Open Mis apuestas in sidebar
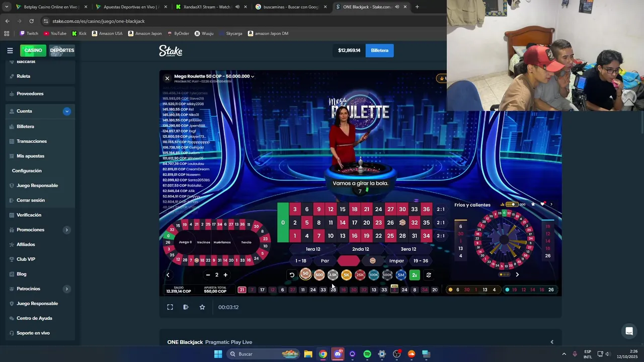The image size is (644, 362). pyautogui.click(x=30, y=156)
